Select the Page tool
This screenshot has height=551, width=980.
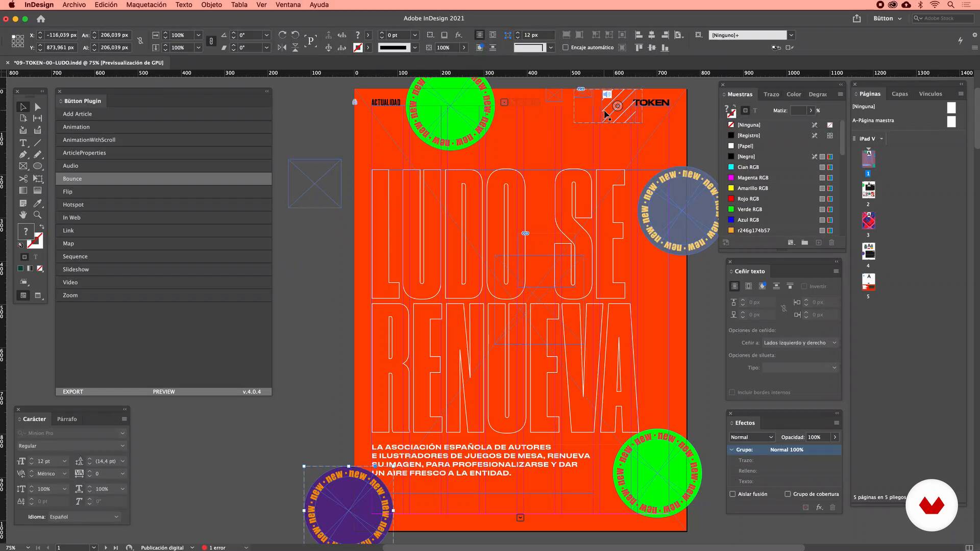pyautogui.click(x=23, y=118)
